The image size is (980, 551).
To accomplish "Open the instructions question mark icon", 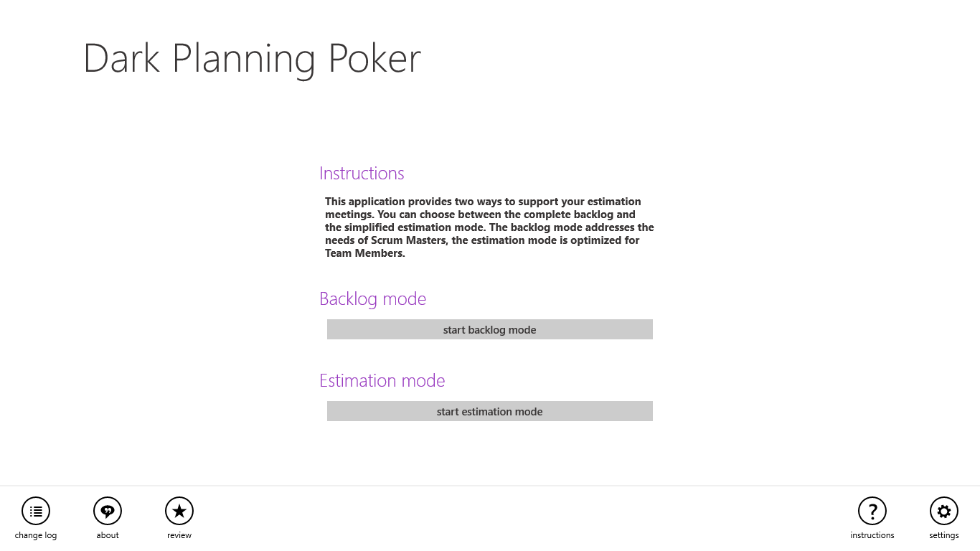I will pyautogui.click(x=872, y=511).
